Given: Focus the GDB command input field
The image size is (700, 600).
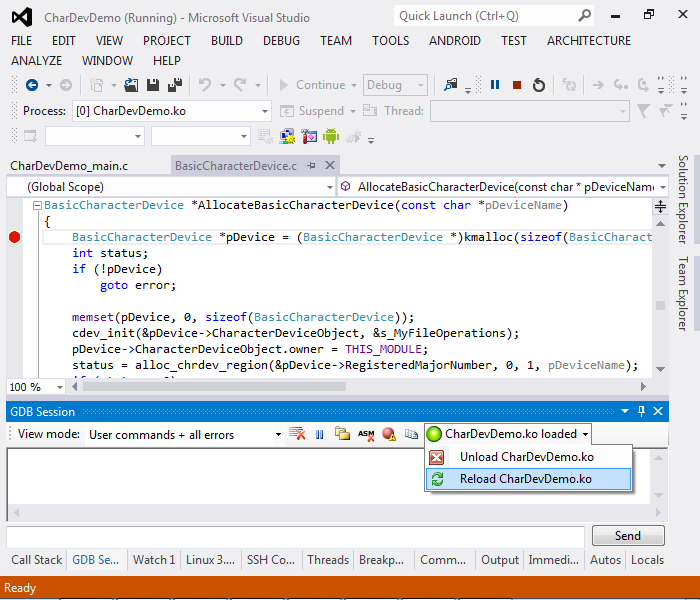Looking at the screenshot, I should pyautogui.click(x=295, y=536).
